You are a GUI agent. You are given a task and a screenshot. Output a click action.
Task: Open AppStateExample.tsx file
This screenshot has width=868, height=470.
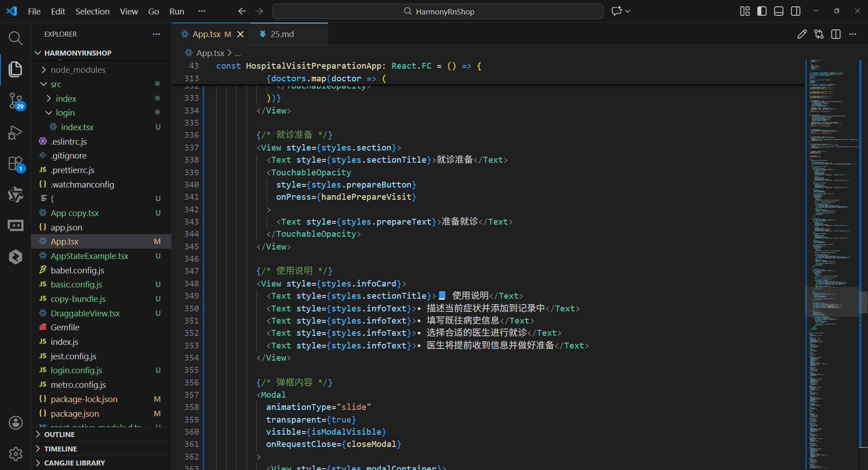101,256
